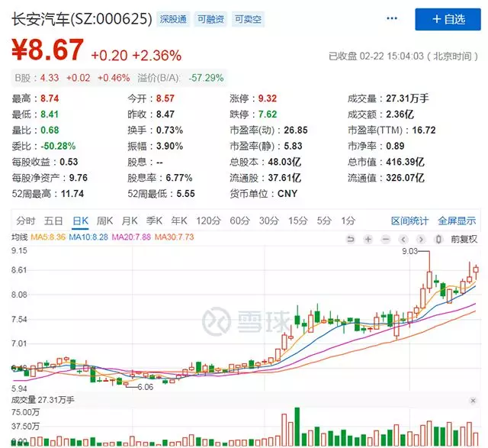
Task: Switch to the 分时 tab
Action: pos(26,221)
